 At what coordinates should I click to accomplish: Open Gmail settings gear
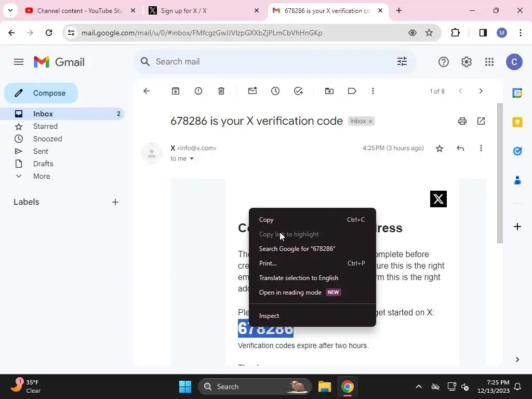pyautogui.click(x=467, y=62)
